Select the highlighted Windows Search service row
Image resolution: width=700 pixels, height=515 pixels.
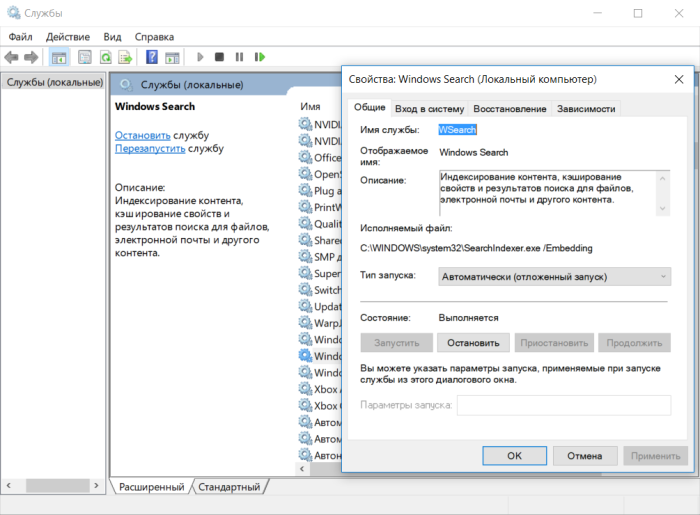click(x=320, y=356)
